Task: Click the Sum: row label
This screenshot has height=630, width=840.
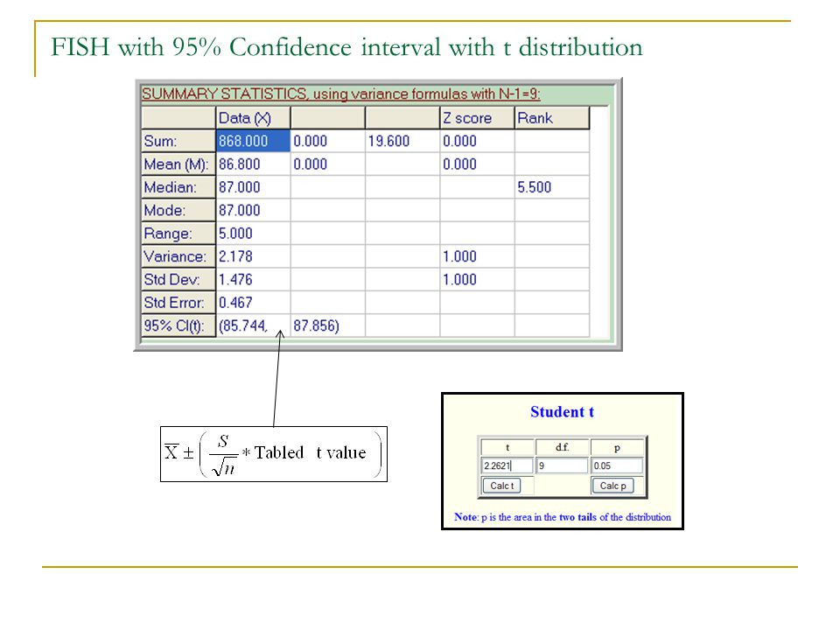Action: click(178, 141)
